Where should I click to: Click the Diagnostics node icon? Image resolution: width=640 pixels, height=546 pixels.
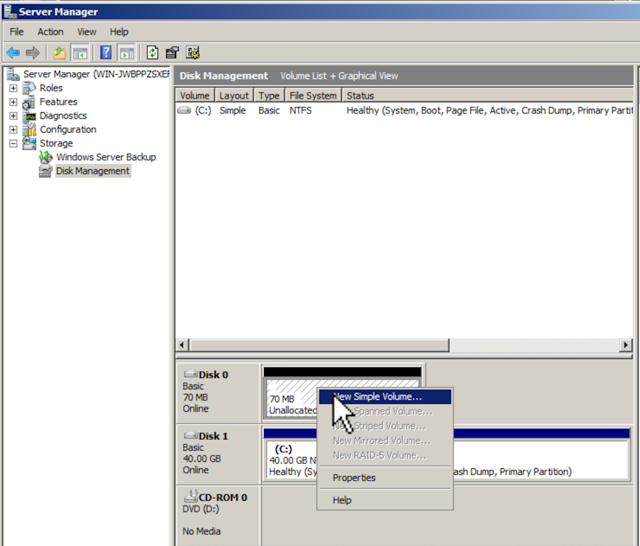click(x=29, y=116)
